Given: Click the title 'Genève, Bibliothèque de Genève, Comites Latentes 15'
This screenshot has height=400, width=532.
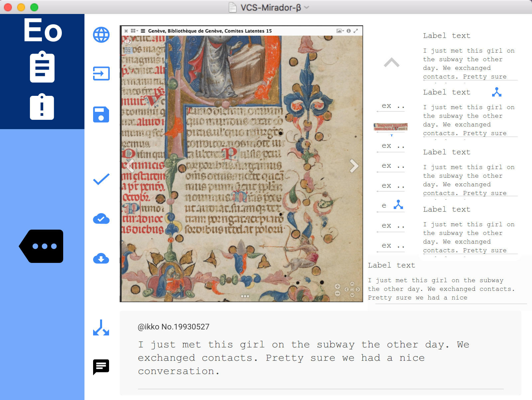Looking at the screenshot, I should pyautogui.click(x=210, y=31).
